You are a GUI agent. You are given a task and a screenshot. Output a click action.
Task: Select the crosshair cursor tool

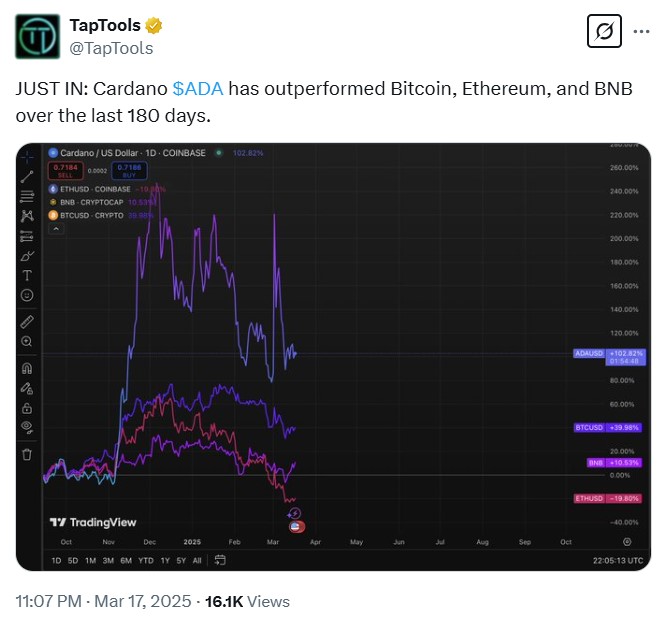coord(27,155)
